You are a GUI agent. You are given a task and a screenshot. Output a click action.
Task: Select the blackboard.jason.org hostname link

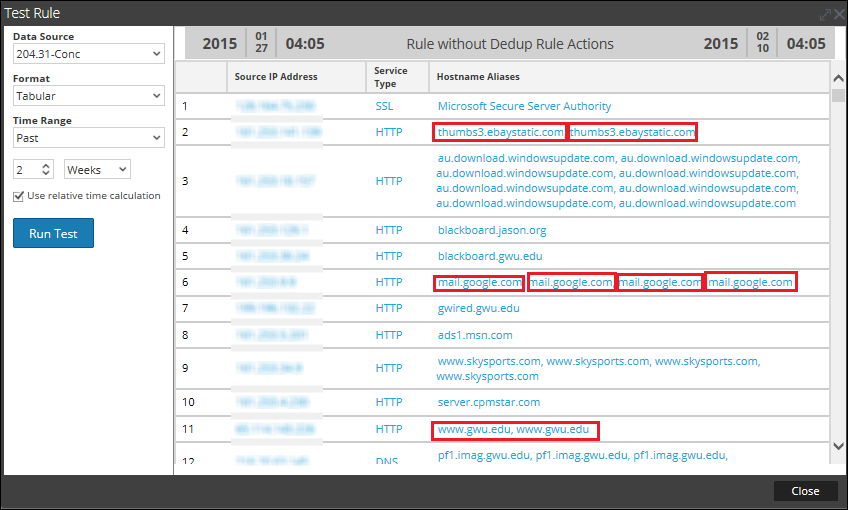pyautogui.click(x=492, y=230)
